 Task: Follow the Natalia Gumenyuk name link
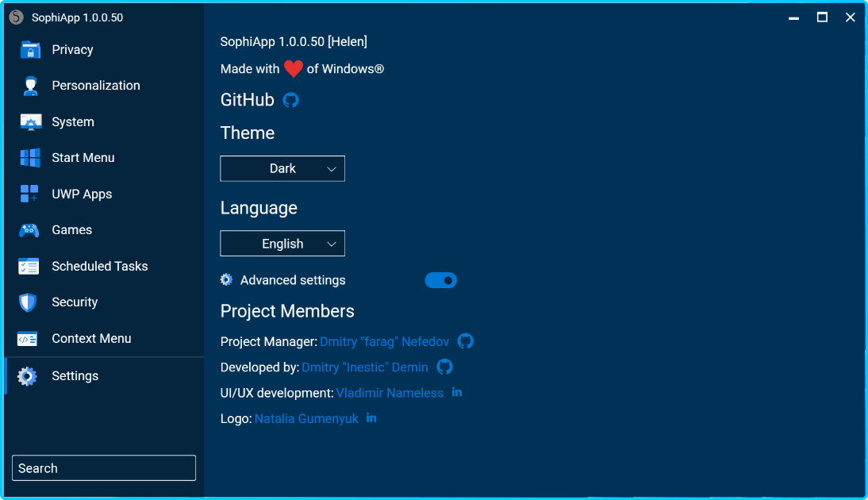coord(306,418)
